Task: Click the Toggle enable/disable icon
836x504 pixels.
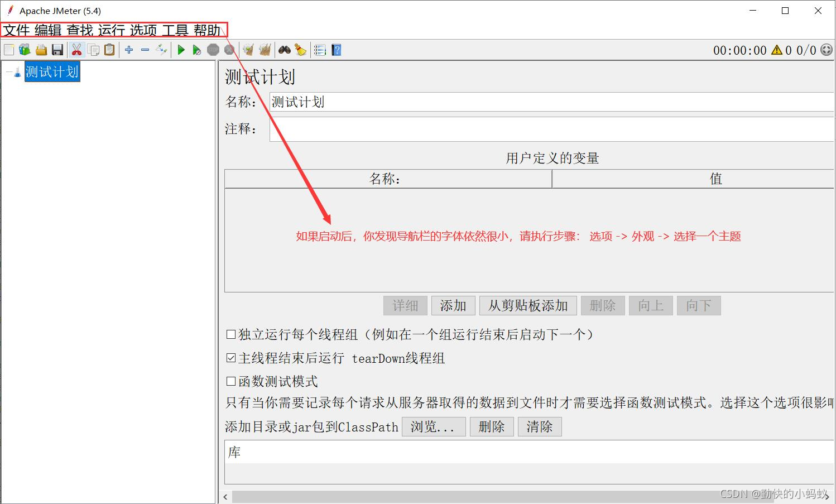Action: [161, 50]
